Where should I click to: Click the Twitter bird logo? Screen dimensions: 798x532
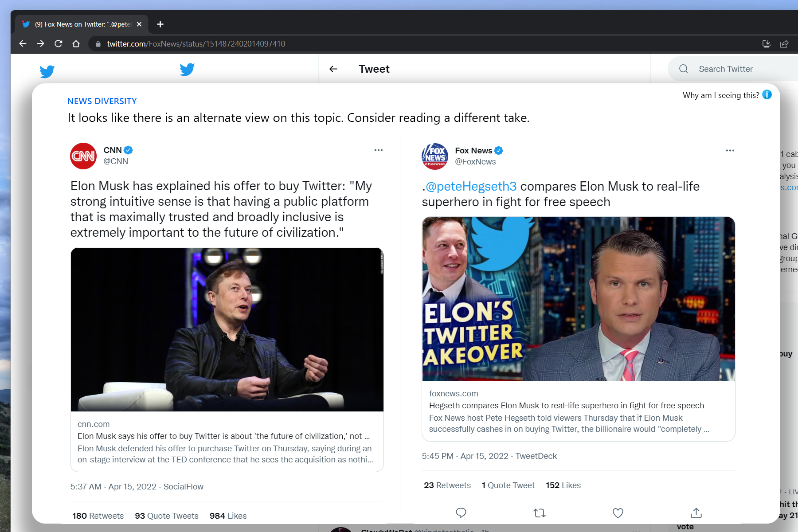(x=47, y=71)
